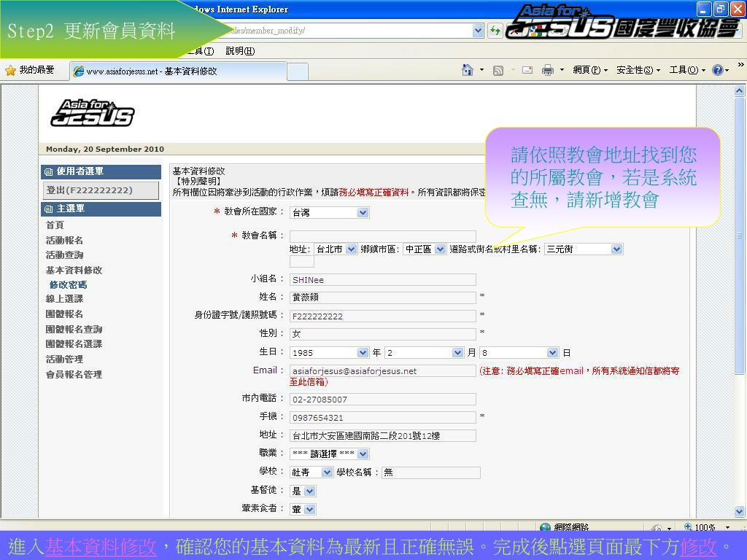Viewport: 747px width, 560px height.
Task: Open the blue help question mark icon
Action: click(x=717, y=70)
